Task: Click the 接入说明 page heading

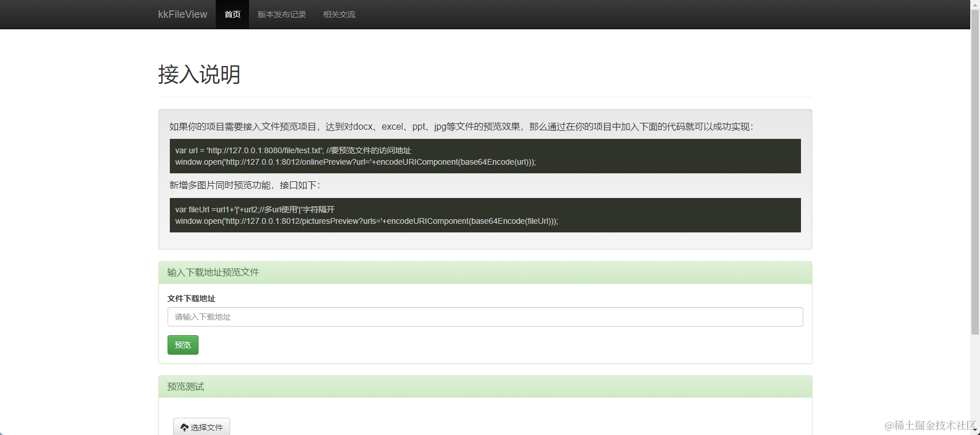Action: click(x=200, y=75)
